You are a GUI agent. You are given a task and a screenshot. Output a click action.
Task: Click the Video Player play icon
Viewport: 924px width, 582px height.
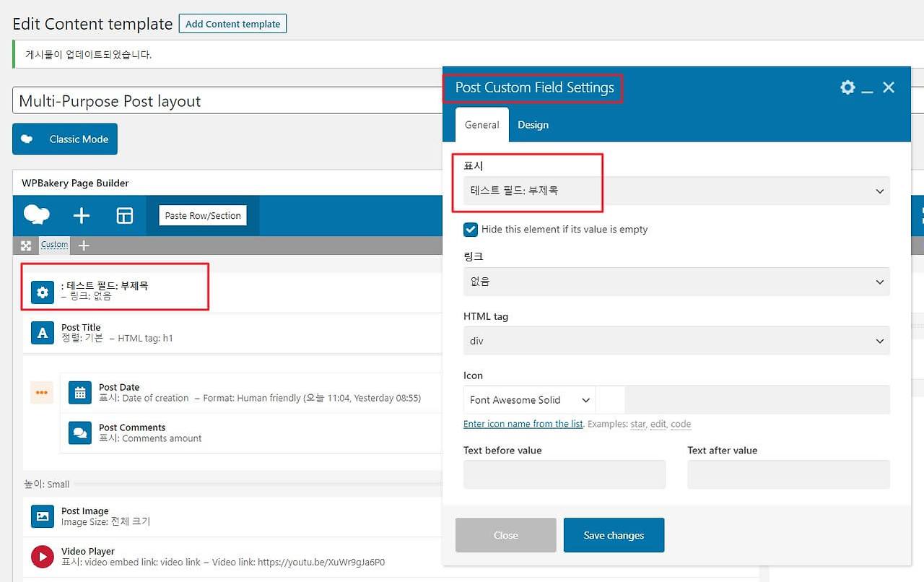[x=43, y=557]
